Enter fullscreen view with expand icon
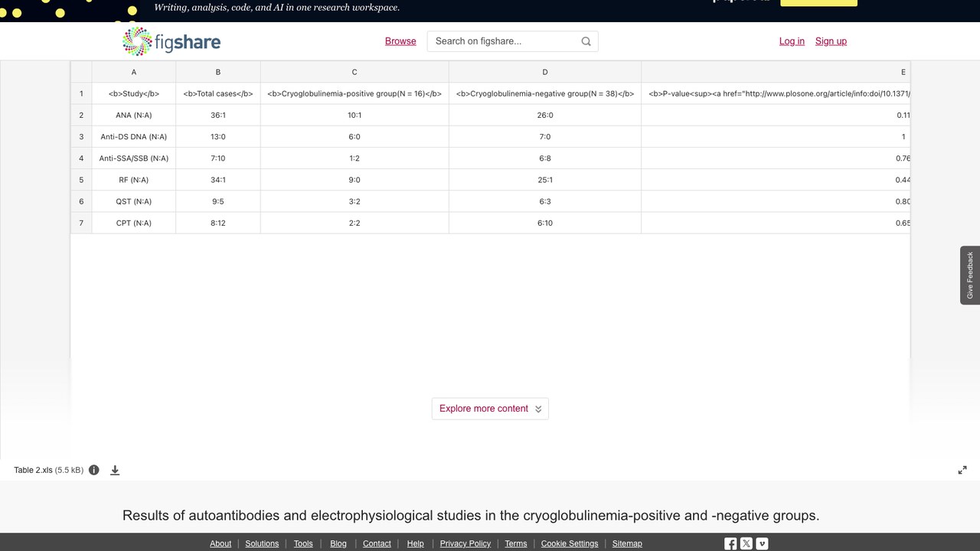Image resolution: width=980 pixels, height=551 pixels. click(962, 470)
